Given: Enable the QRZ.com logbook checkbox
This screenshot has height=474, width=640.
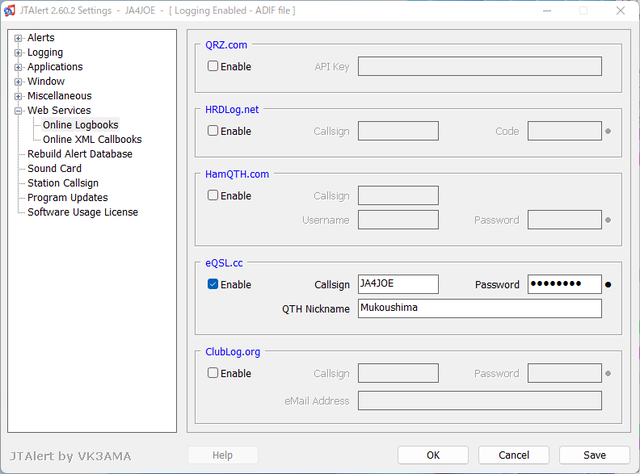Looking at the screenshot, I should (x=213, y=66).
